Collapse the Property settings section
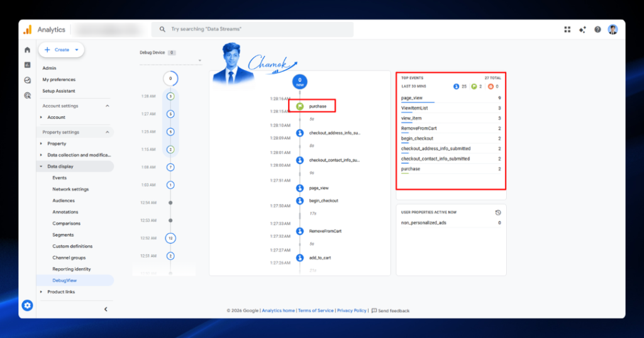Viewport: 644px width, 338px height. (107, 132)
